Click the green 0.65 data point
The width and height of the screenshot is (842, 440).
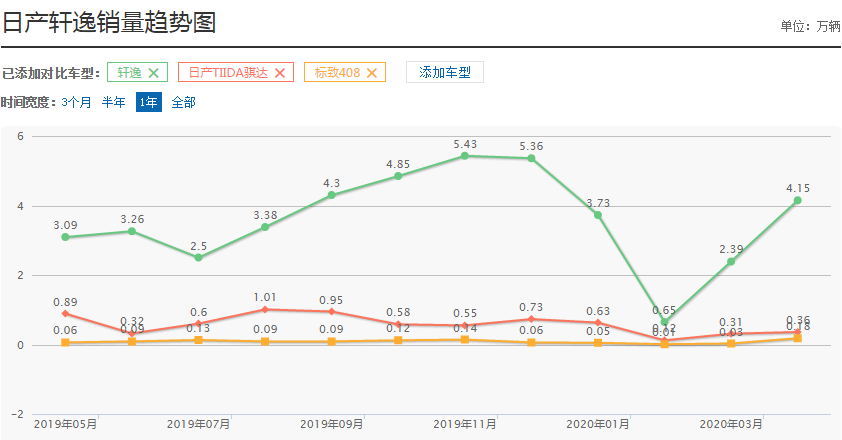coord(664,322)
